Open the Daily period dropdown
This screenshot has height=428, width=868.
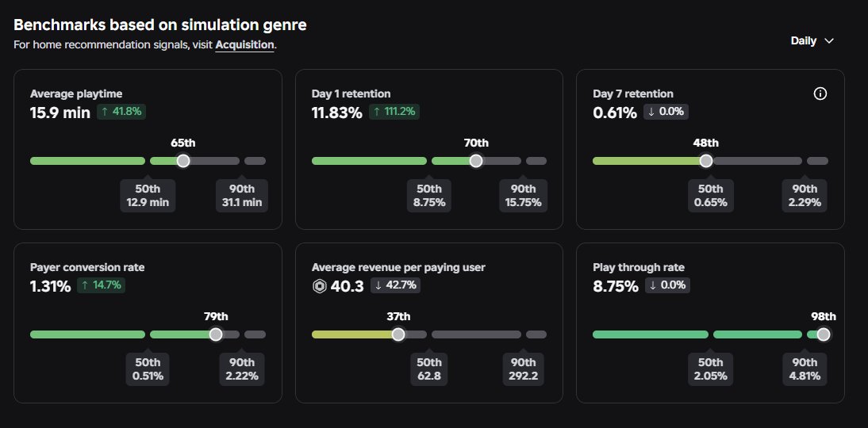coord(812,41)
